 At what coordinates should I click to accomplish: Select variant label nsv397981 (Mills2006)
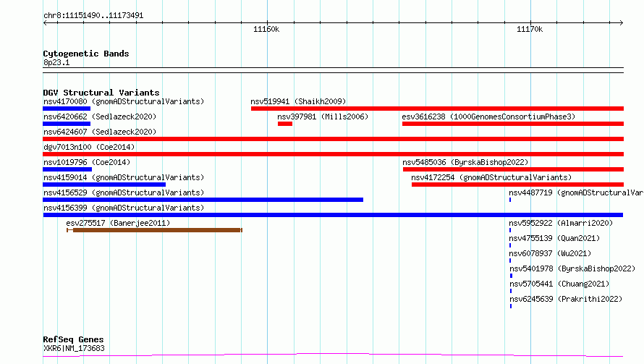[323, 117]
